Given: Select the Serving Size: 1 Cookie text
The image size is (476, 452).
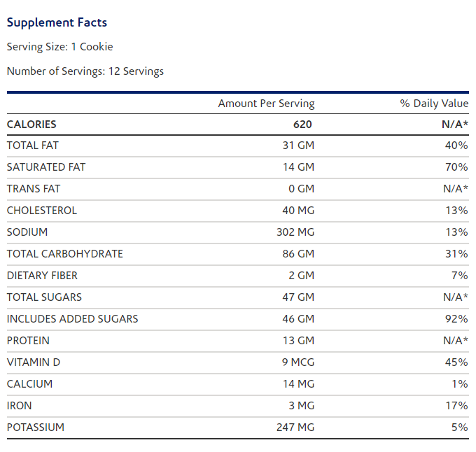Looking at the screenshot, I should 59,47.
